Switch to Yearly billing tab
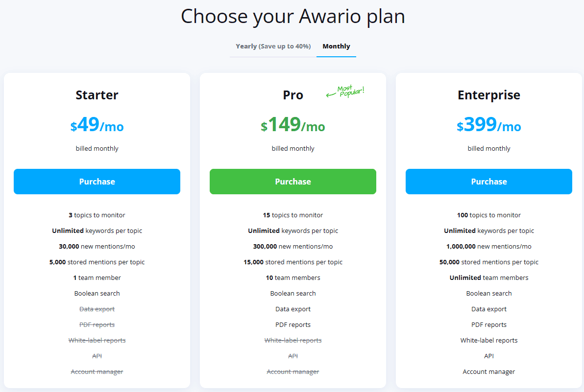 coord(273,46)
